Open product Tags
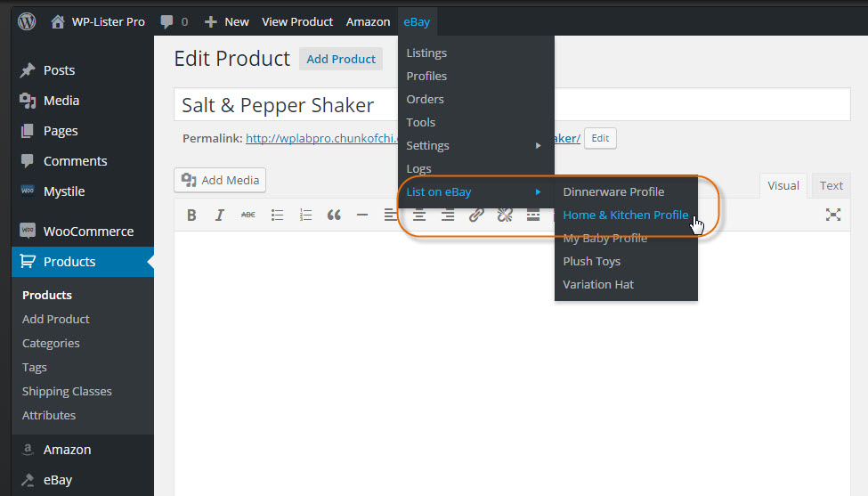868x496 pixels. pyautogui.click(x=35, y=368)
